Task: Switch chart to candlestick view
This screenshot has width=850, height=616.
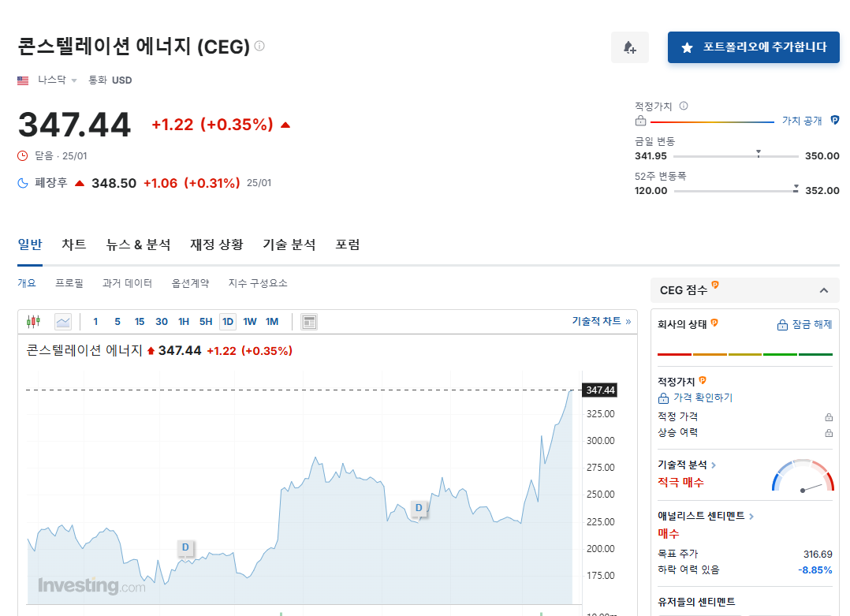Action: tap(32, 321)
